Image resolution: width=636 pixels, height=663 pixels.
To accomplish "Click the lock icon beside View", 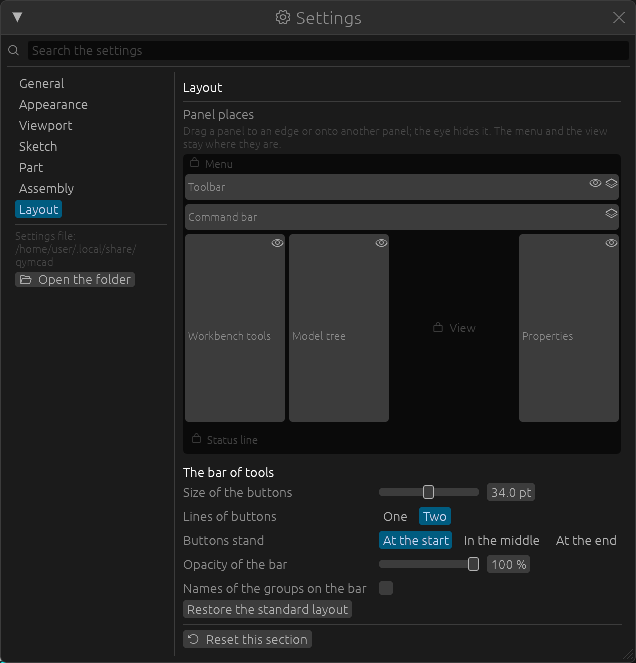I will (x=438, y=327).
